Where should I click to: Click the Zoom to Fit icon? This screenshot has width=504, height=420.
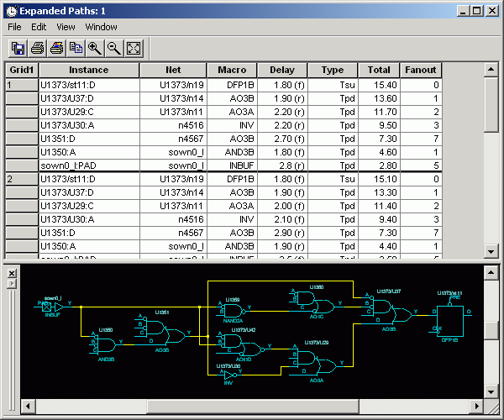[x=134, y=49]
